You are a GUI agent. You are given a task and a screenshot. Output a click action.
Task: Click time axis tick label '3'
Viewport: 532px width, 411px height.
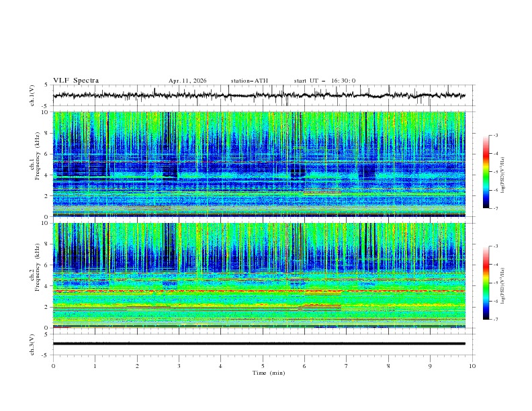[179, 366]
